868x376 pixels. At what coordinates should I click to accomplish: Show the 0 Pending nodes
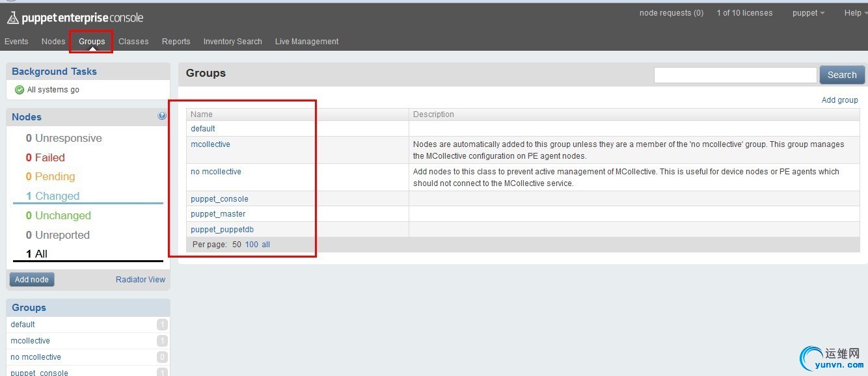tap(50, 176)
